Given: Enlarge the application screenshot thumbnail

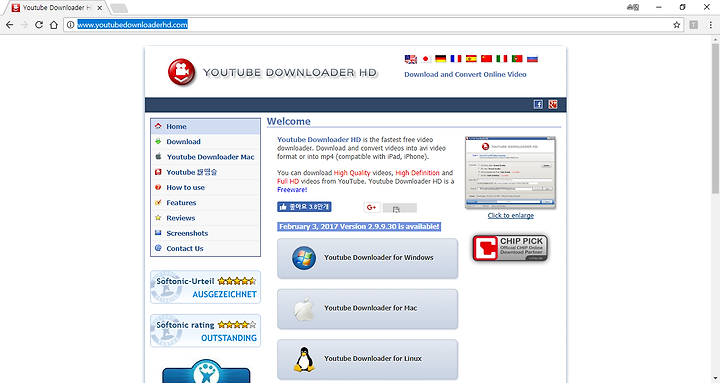Looking at the screenshot, I should [510, 173].
